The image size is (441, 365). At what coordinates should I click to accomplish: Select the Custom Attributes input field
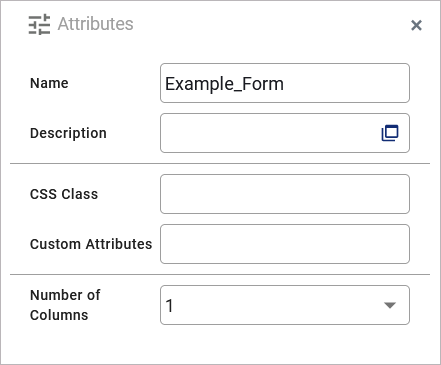(285, 244)
